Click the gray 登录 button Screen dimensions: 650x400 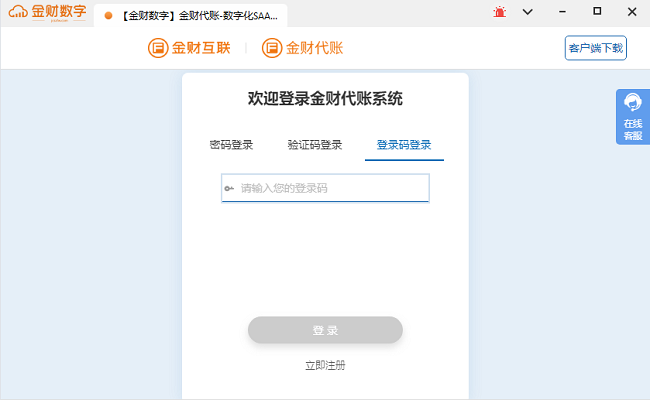coord(325,330)
